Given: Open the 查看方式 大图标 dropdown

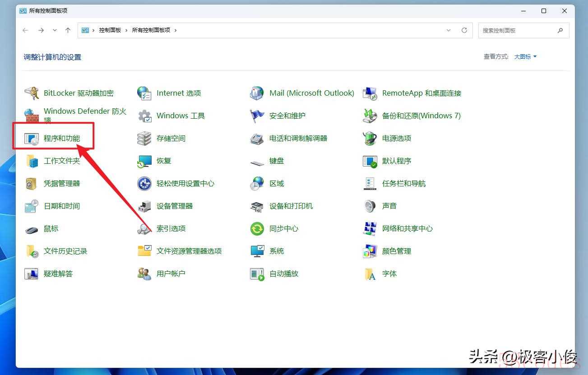Looking at the screenshot, I should pos(525,57).
